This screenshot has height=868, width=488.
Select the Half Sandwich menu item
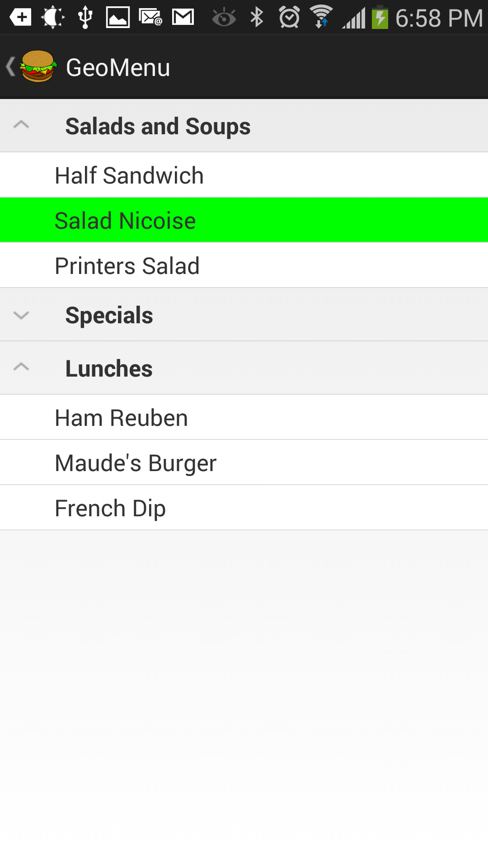coord(129,175)
